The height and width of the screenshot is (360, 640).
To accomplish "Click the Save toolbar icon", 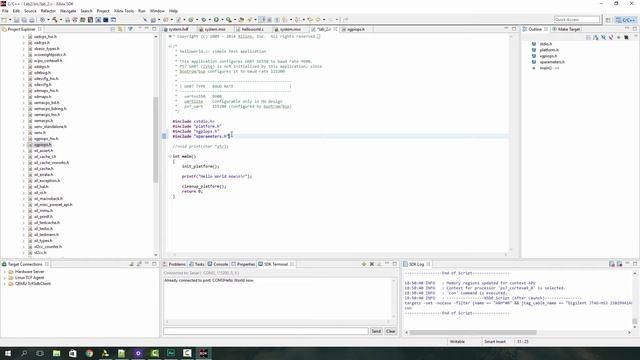I will click(x=16, y=20).
